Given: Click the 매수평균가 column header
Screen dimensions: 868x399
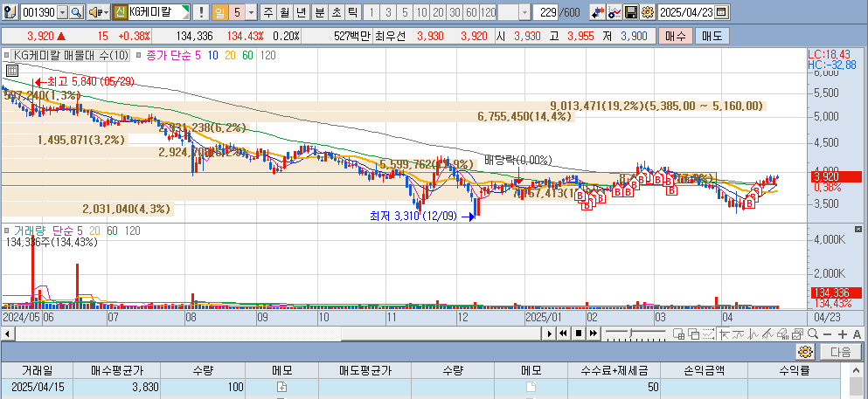Looking at the screenshot, I should click(116, 370).
